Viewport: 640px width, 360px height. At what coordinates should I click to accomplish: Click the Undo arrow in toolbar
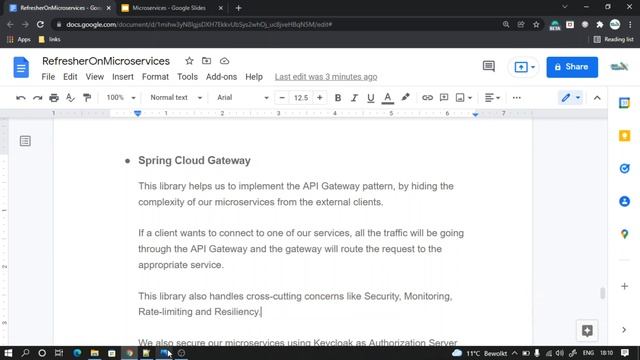(x=21, y=98)
